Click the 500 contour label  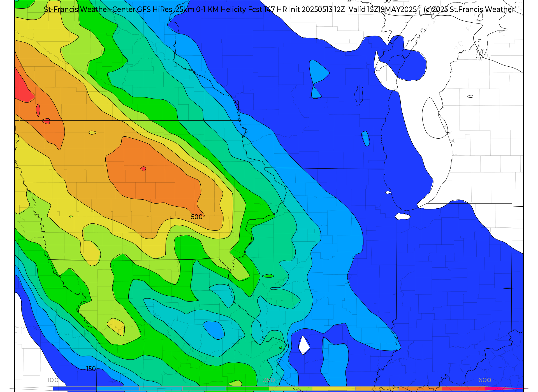tap(197, 217)
